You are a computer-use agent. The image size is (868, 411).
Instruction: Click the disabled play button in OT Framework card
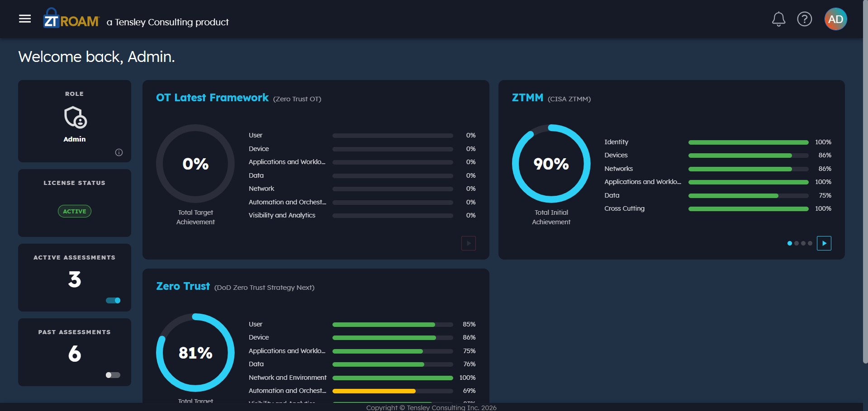pos(469,243)
